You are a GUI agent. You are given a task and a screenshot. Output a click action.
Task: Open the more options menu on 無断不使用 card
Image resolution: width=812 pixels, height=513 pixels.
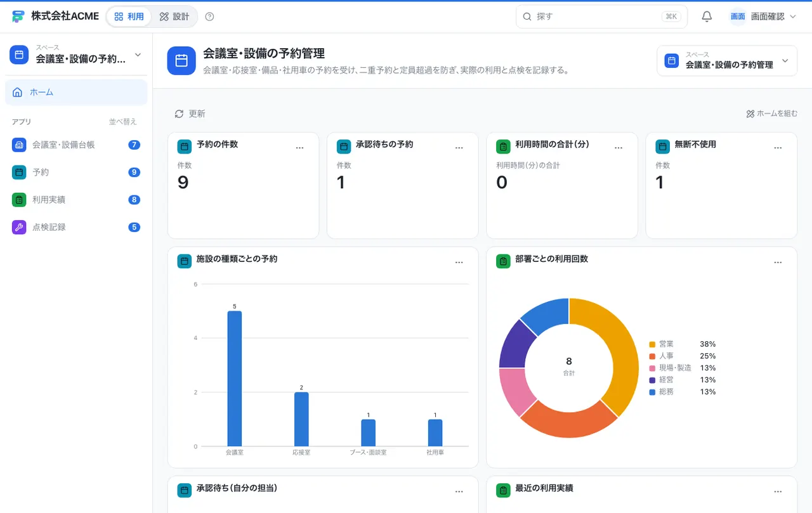[778, 147]
